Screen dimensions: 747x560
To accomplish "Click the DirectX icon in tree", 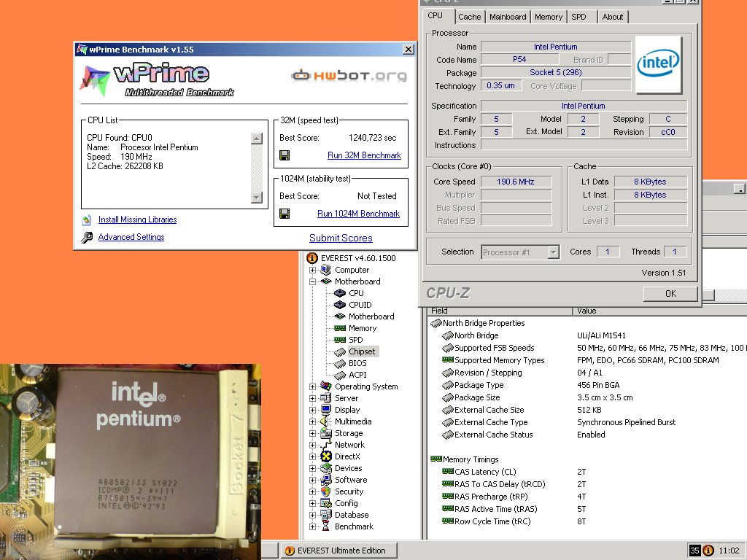I will [326, 456].
